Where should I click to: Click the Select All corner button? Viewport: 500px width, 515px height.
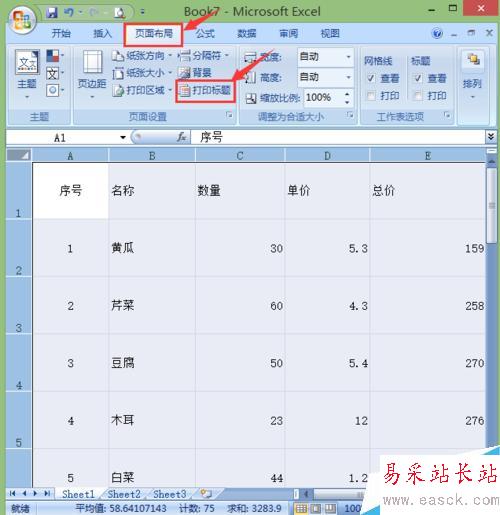point(19,155)
